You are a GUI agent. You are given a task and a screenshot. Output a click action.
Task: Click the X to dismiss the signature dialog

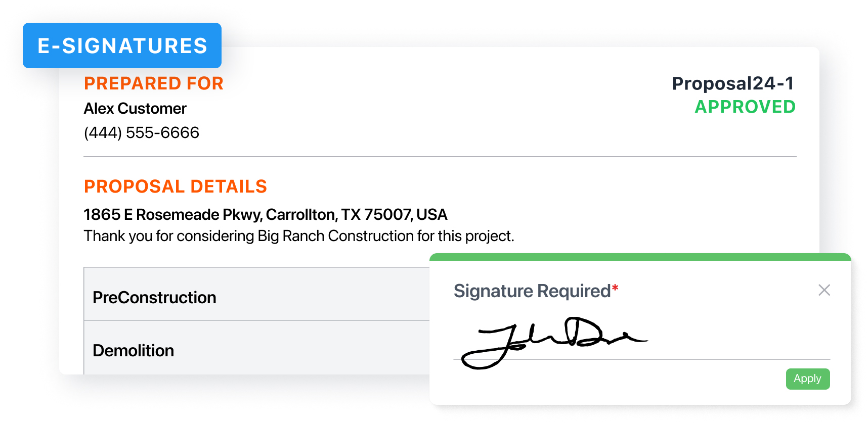[824, 290]
